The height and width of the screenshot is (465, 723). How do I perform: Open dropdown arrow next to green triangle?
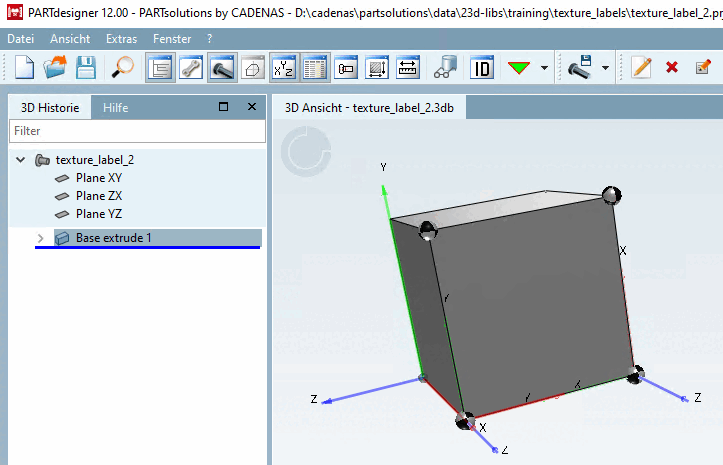click(545, 68)
